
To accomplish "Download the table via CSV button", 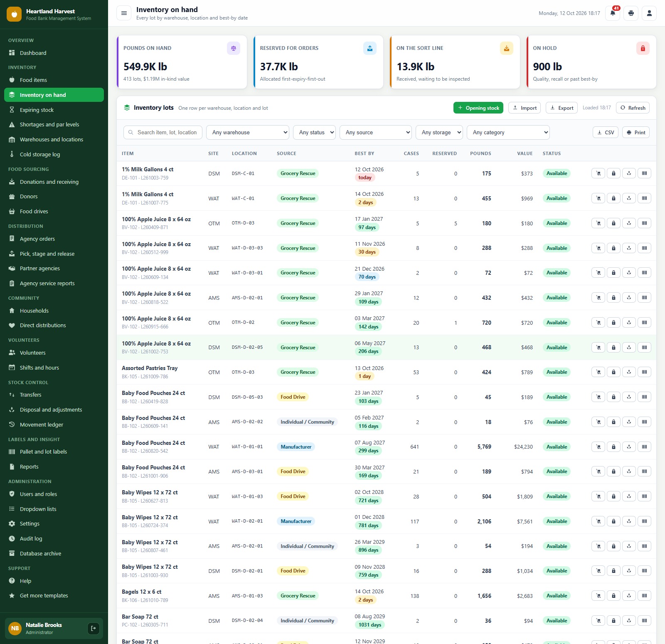I will 606,133.
